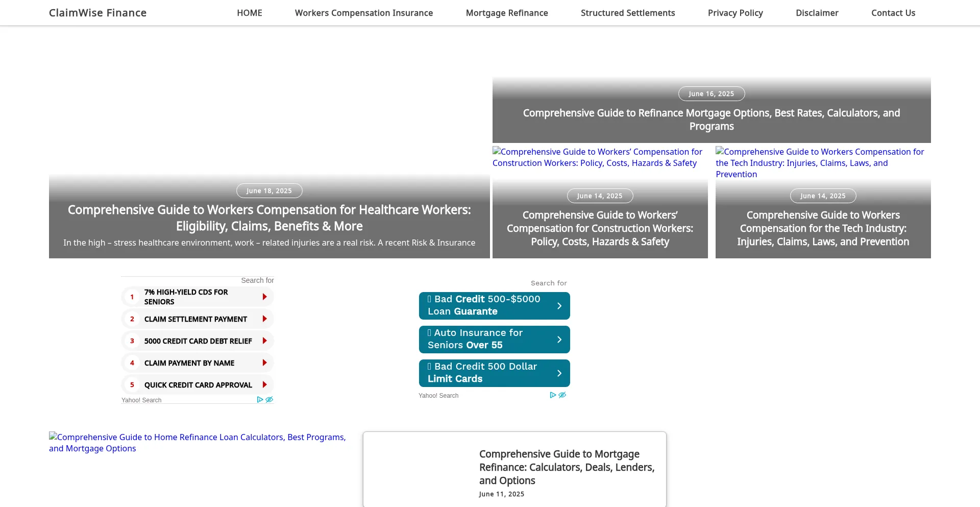980x507 pixels.
Task: Expand the Bad Credit 500 Dollar Limit Cards chevron
Action: click(559, 373)
